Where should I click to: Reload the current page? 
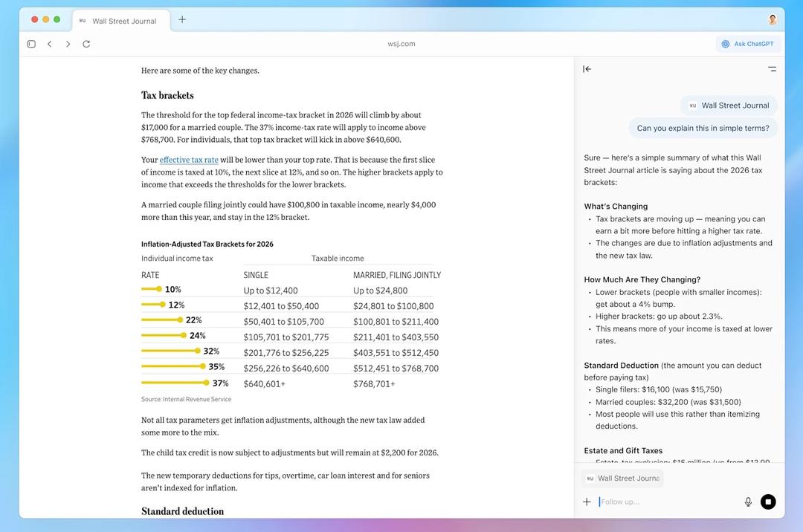[86, 44]
